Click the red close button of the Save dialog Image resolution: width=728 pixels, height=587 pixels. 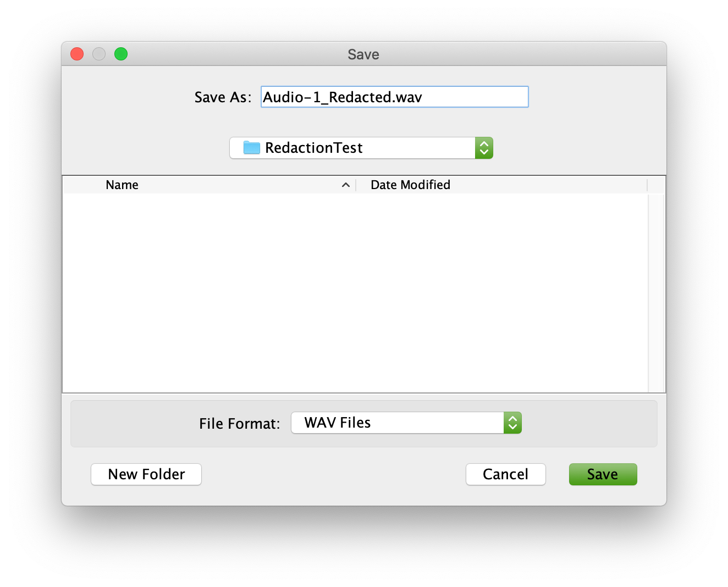point(77,54)
